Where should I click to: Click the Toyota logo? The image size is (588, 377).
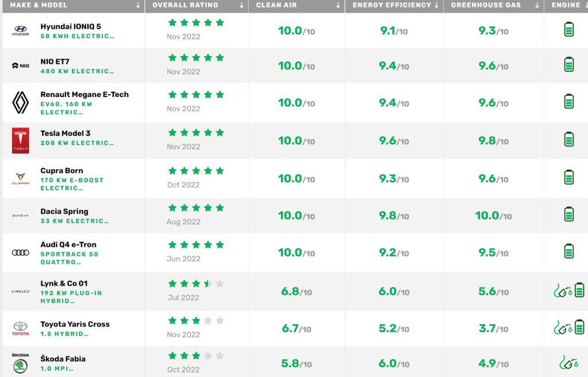[20, 329]
